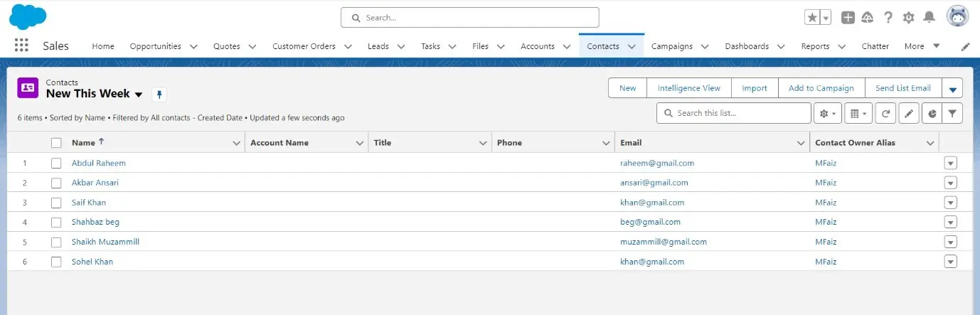Expand the Email column header menu

coord(801,143)
